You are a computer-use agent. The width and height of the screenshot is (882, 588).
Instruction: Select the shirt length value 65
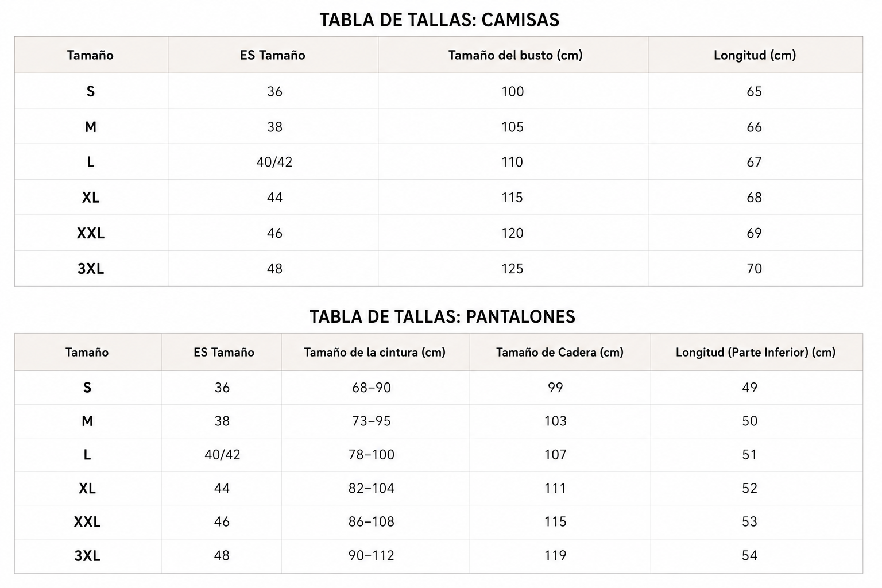tap(754, 91)
